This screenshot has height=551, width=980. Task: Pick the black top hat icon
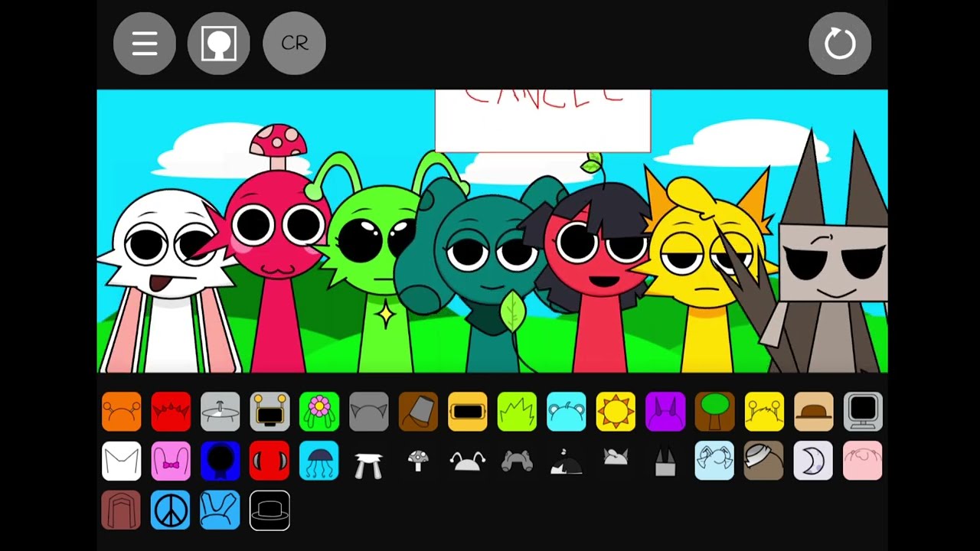tap(269, 510)
